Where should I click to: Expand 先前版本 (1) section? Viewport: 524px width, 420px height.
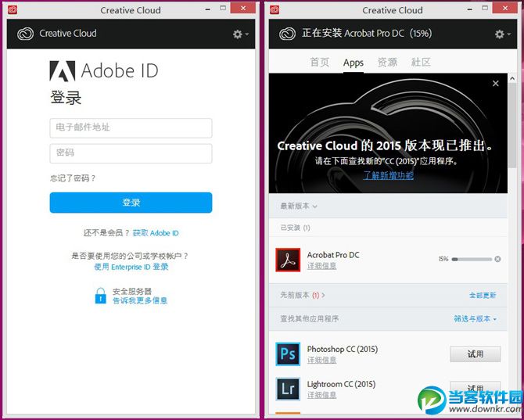point(303,296)
